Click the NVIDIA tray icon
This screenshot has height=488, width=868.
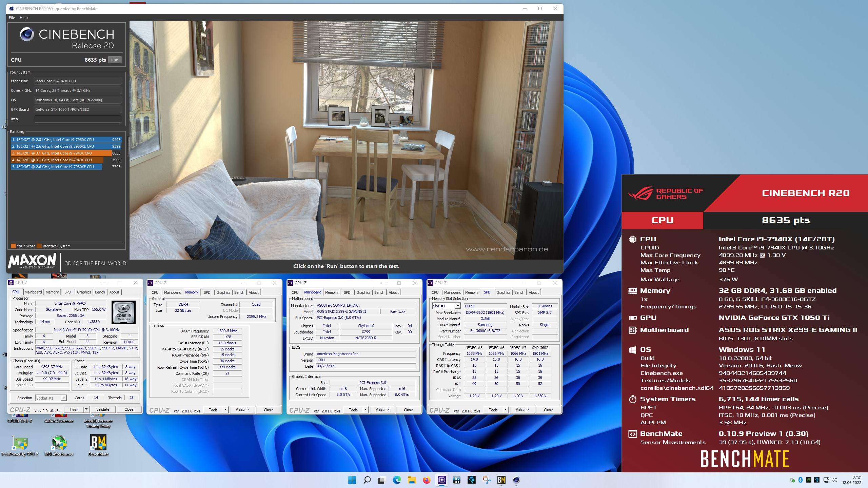[809, 480]
